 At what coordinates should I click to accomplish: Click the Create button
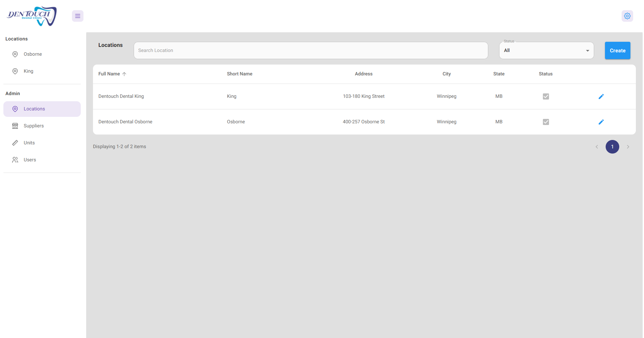[618, 51]
